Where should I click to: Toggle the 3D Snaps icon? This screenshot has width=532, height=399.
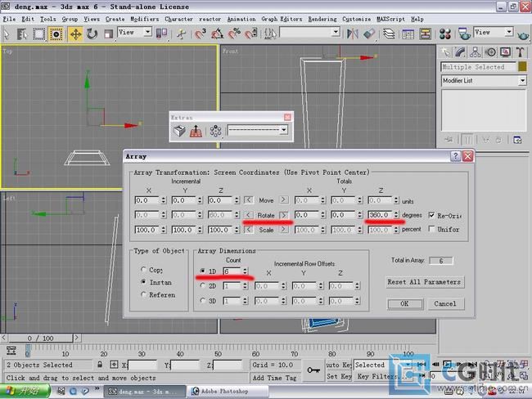point(201,34)
